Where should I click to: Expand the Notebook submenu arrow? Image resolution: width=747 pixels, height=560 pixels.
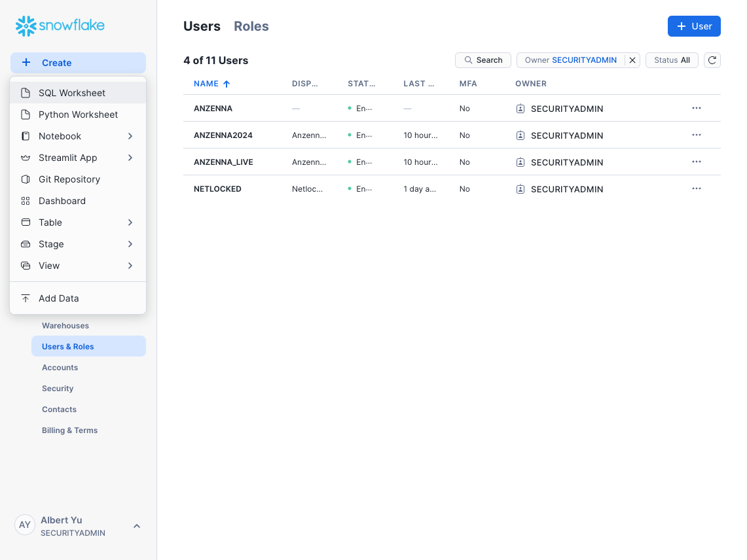130,136
